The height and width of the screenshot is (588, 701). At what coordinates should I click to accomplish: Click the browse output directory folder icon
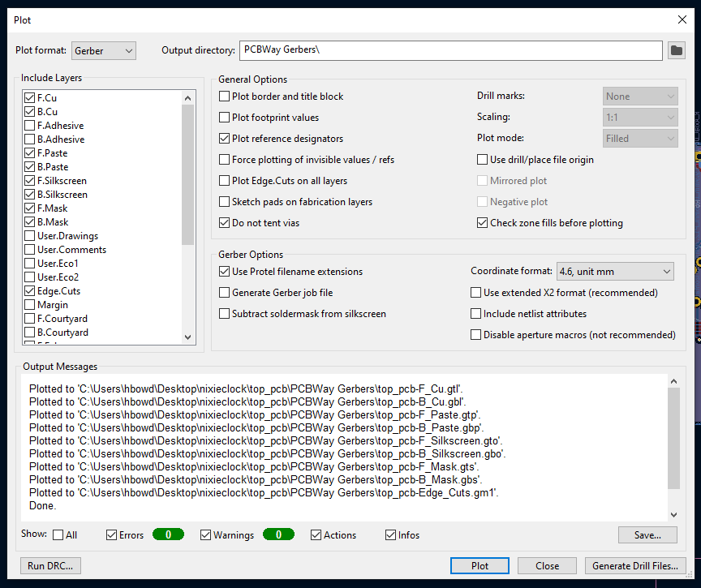[x=676, y=50]
